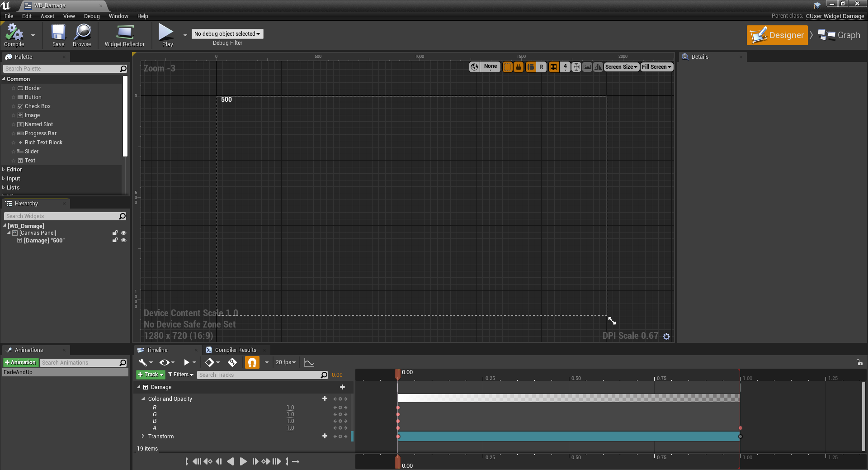This screenshot has width=868, height=470.
Task: Click the Color and Opacity gradient bar in the timeline
Action: [x=568, y=398]
